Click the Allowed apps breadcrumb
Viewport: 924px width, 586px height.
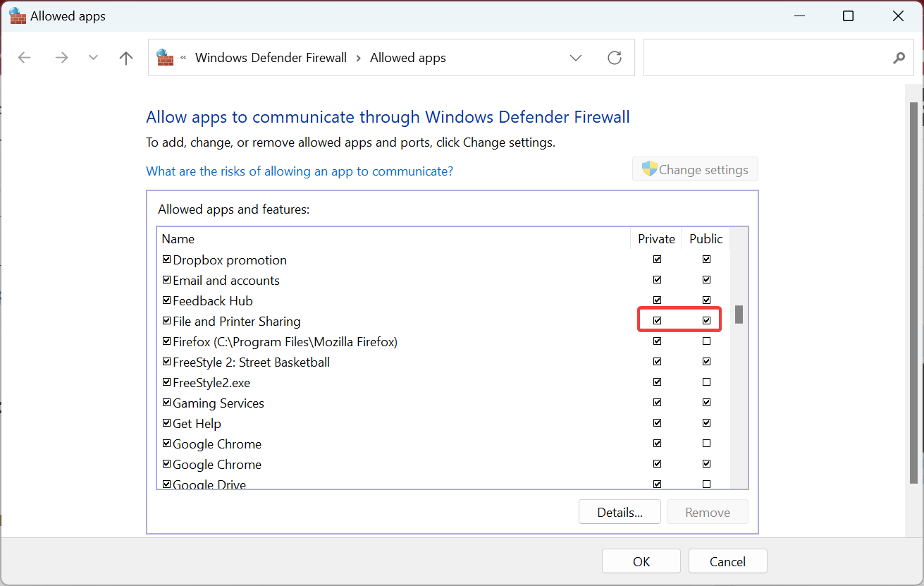pos(408,58)
